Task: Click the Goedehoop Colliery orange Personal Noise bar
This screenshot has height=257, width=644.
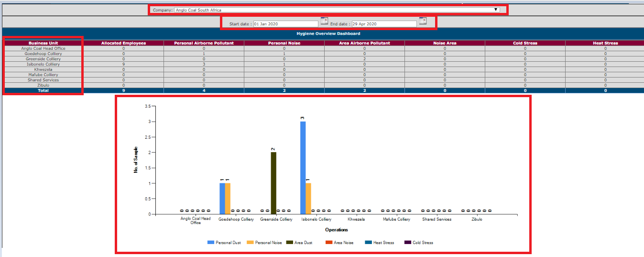Action: point(228,199)
